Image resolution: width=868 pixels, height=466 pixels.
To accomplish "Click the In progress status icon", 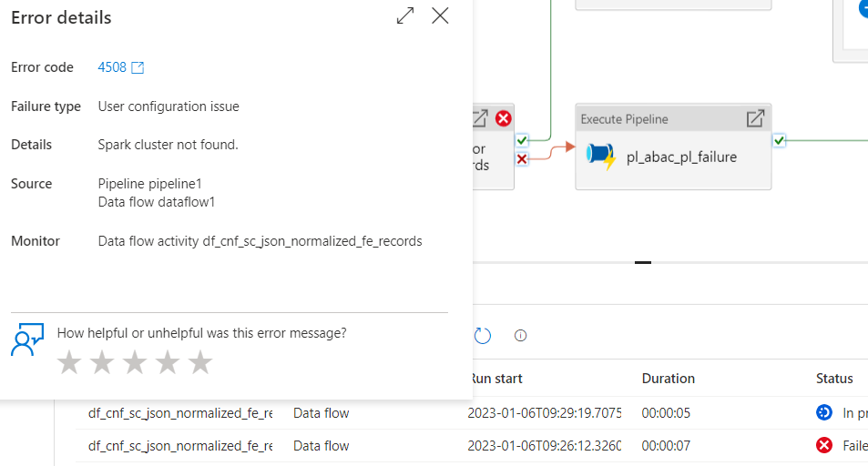I will point(824,413).
